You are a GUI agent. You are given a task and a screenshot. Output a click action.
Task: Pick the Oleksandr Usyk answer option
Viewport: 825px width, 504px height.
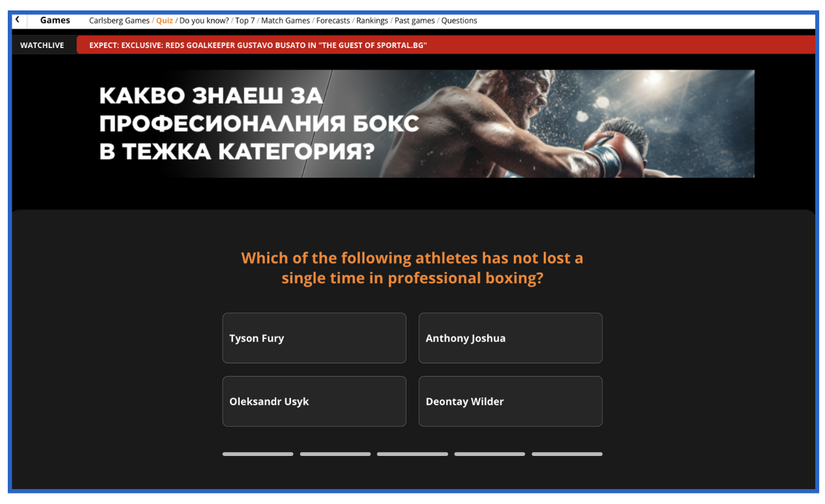click(x=314, y=401)
